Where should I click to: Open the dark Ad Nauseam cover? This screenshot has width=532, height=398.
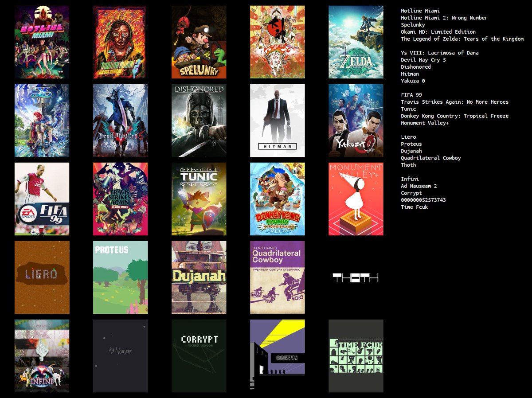pyautogui.click(x=120, y=356)
